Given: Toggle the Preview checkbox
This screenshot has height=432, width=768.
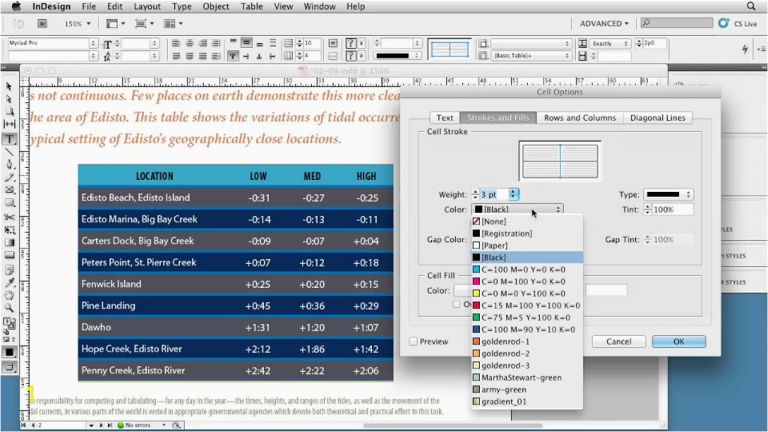Looking at the screenshot, I should pos(413,341).
